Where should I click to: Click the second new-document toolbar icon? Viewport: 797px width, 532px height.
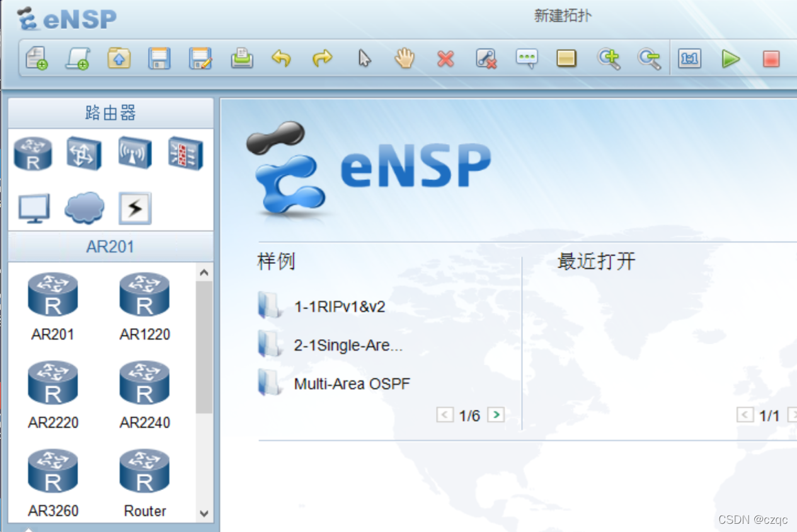coord(77,59)
